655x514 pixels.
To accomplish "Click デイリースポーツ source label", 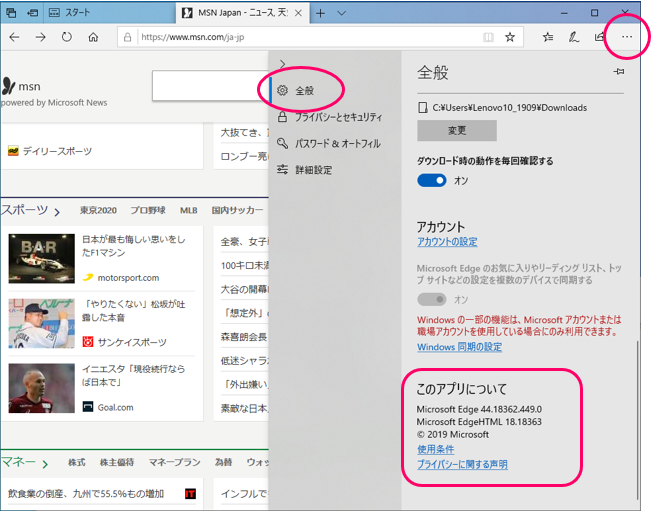I will coord(57,151).
